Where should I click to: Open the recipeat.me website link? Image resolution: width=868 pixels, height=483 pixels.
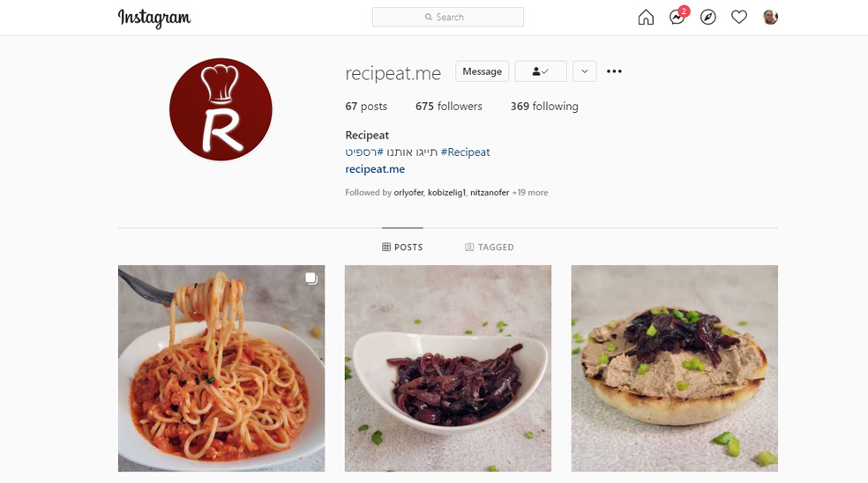[x=375, y=169]
